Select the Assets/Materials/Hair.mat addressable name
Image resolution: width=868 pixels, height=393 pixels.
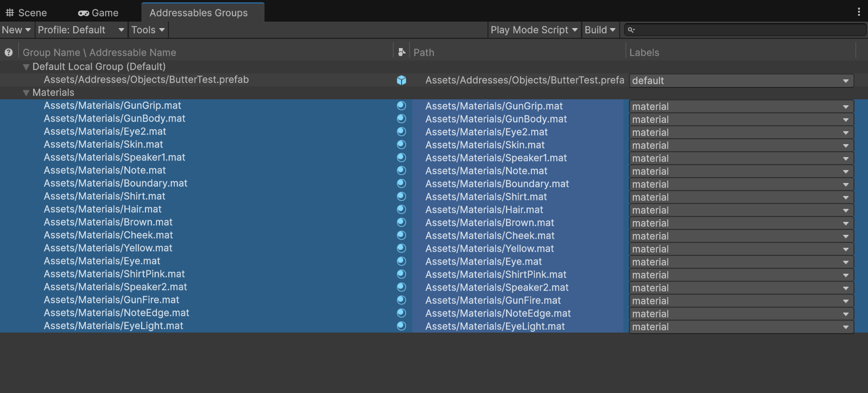coord(103,209)
